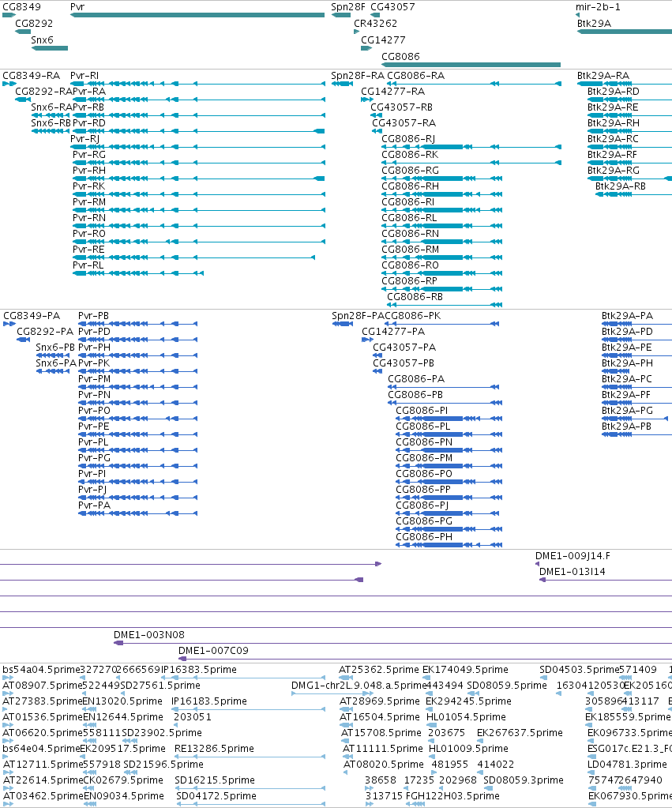672x808 pixels.
Task: Select transcript Btk29A-RD
Action: [614, 92]
